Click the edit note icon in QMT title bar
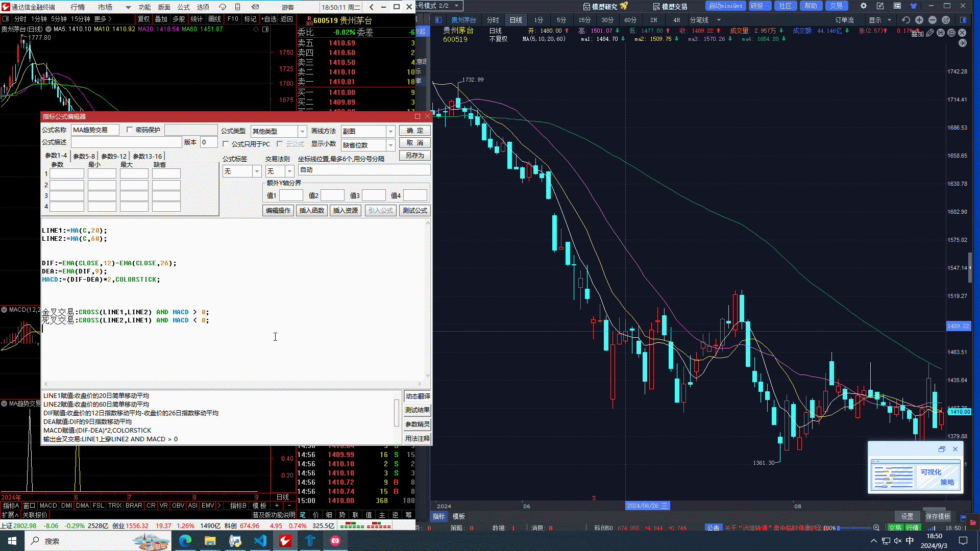This screenshot has width=980, height=551. point(880,6)
